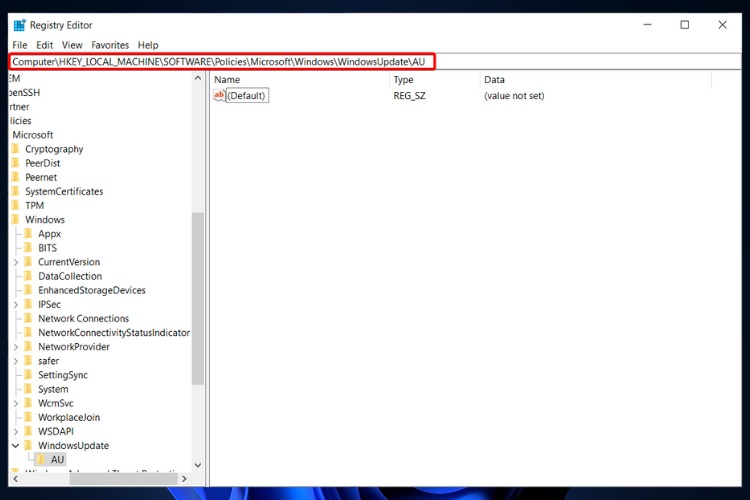The height and width of the screenshot is (500, 750).
Task: Select the WorkplaceJoin key label
Action: [x=69, y=417]
